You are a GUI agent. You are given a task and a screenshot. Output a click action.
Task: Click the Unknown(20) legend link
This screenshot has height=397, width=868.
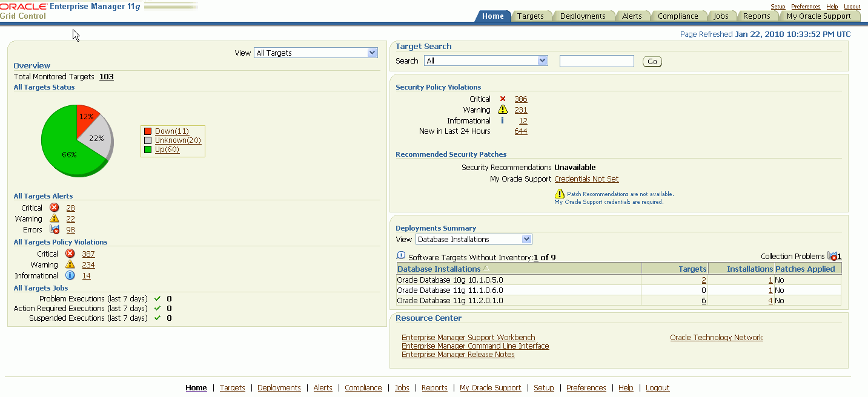click(178, 140)
